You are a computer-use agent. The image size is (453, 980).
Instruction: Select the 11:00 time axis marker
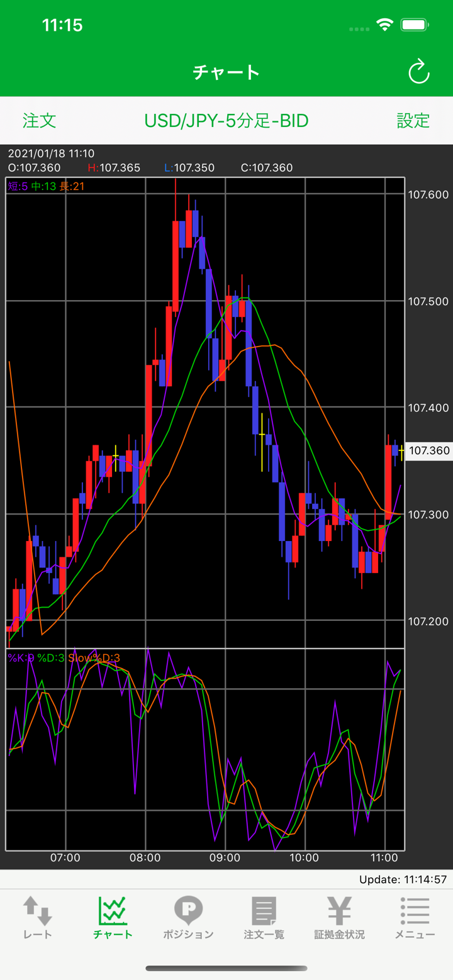click(x=384, y=858)
